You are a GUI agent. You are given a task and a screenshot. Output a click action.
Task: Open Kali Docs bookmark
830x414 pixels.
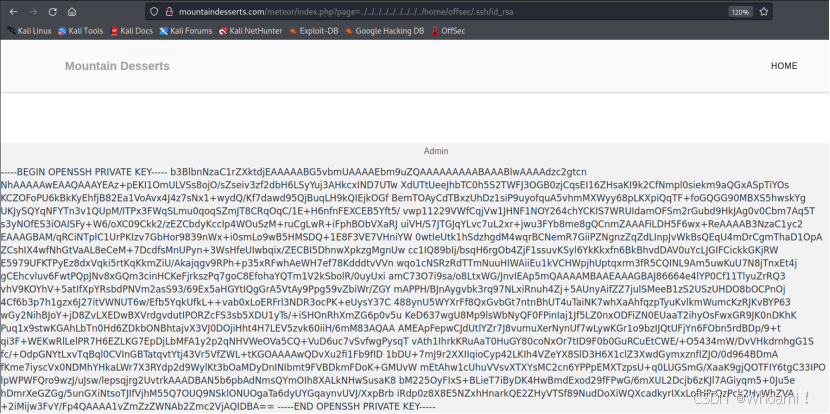(x=131, y=31)
